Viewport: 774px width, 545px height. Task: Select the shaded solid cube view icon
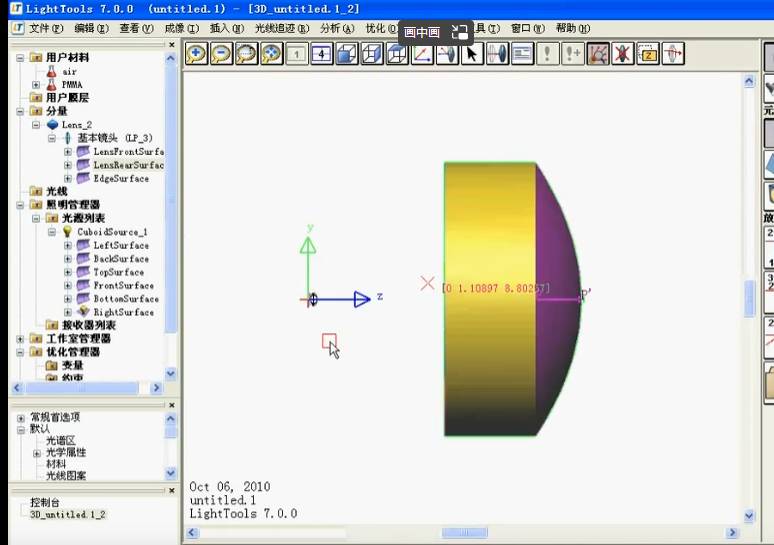pos(347,54)
